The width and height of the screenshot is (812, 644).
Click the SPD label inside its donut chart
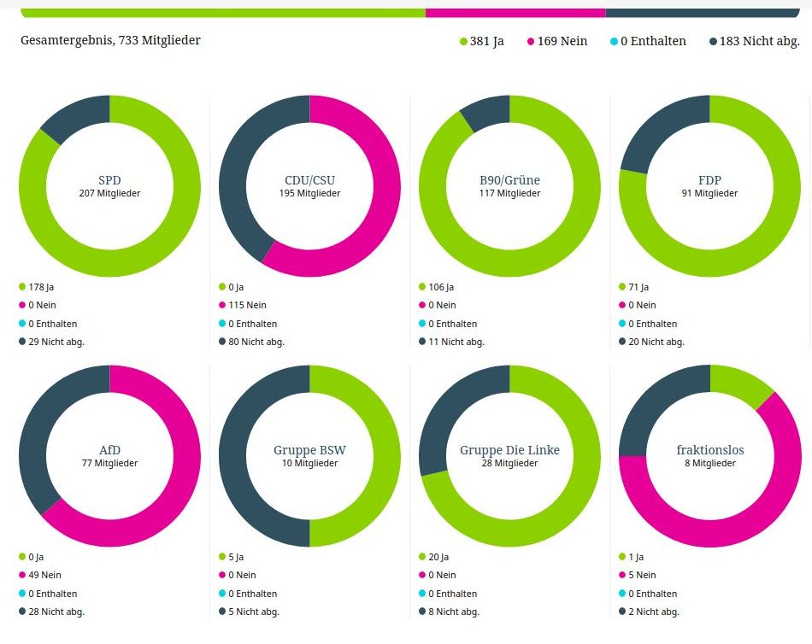tap(109, 180)
